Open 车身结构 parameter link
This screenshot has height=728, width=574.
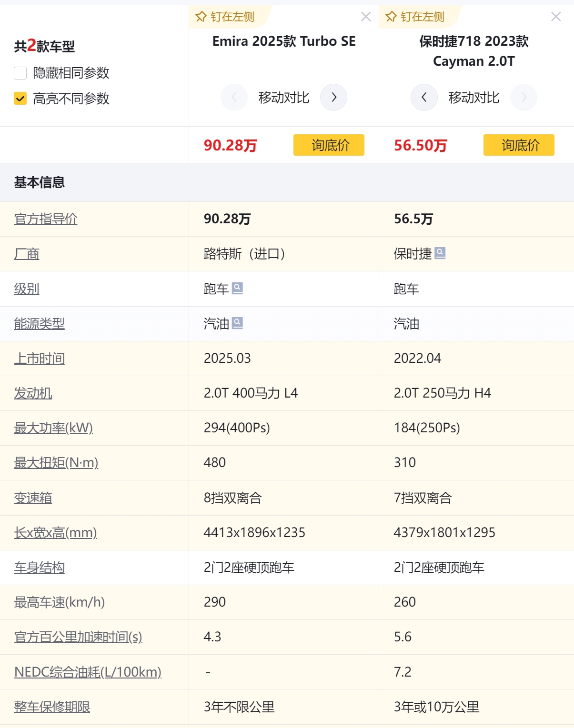(x=40, y=568)
